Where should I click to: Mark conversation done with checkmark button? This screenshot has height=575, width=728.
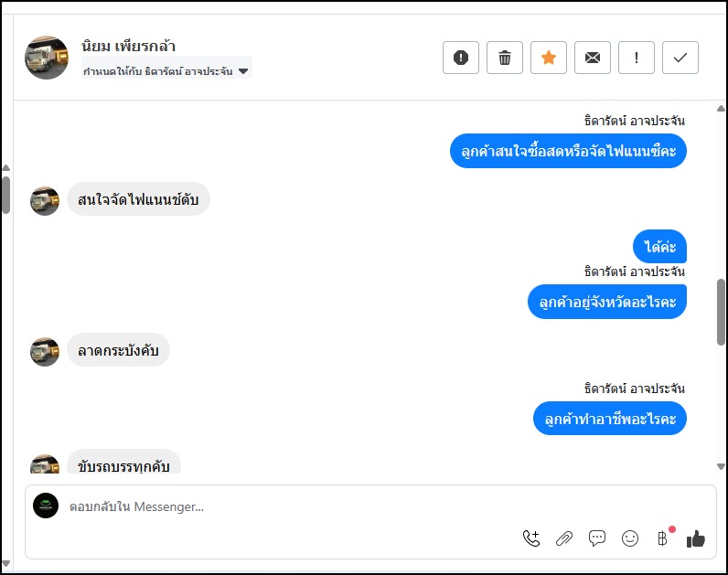(680, 58)
